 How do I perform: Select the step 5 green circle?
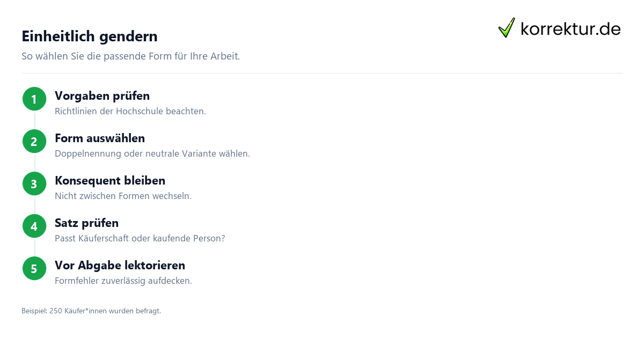[34, 269]
